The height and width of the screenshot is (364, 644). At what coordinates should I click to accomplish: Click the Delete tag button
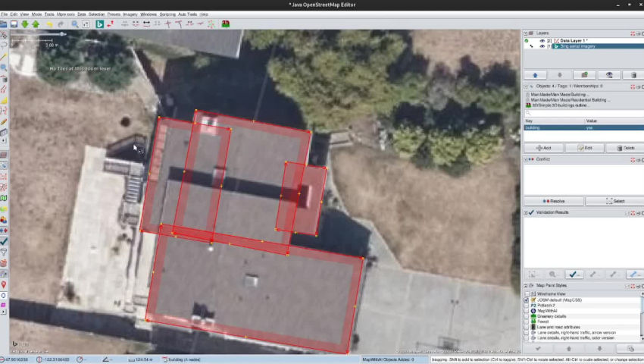[x=625, y=148]
